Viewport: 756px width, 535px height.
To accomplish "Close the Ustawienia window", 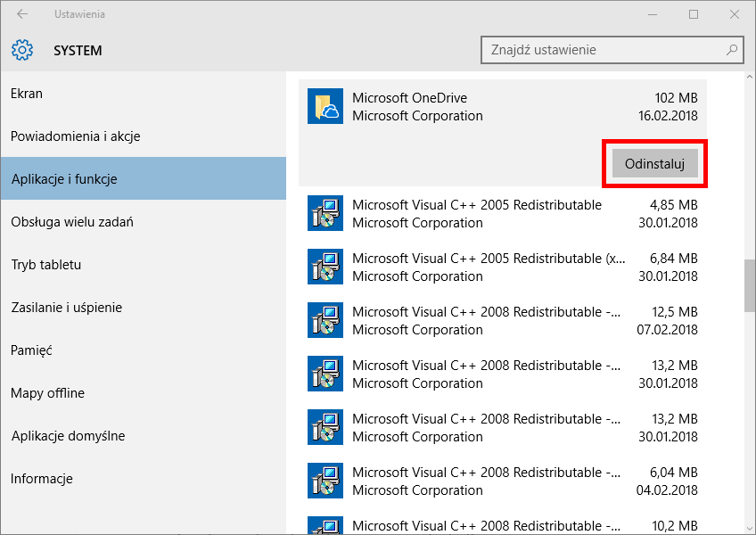I will pyautogui.click(x=735, y=14).
